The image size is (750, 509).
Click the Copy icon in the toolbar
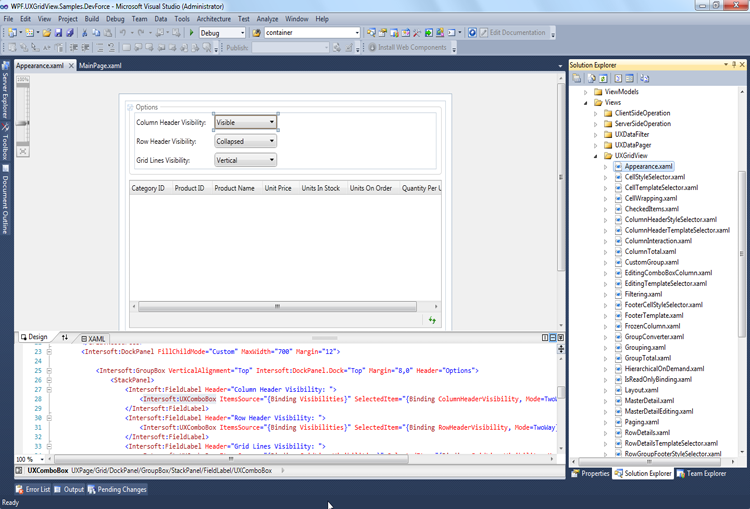pyautogui.click(x=96, y=33)
